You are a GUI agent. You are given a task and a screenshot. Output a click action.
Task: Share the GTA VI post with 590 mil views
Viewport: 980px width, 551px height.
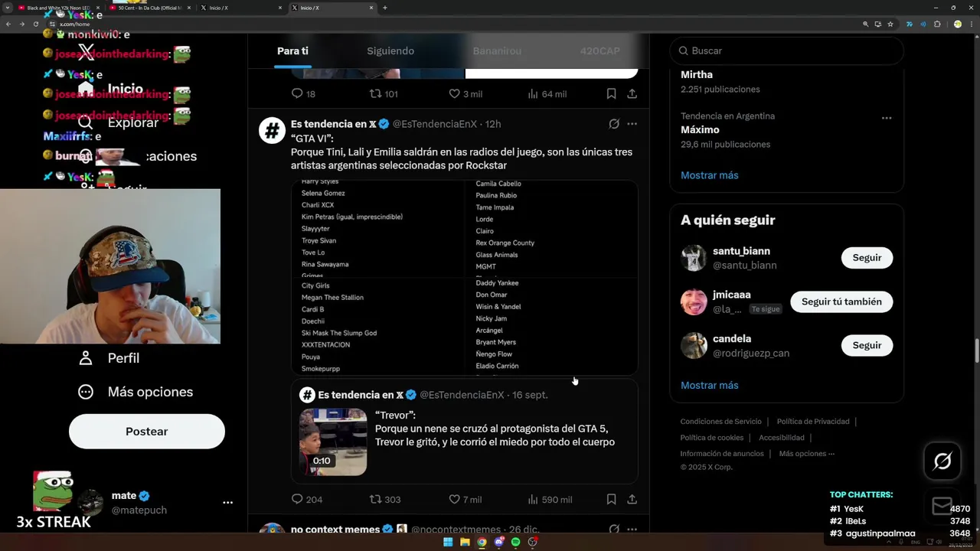tap(632, 499)
